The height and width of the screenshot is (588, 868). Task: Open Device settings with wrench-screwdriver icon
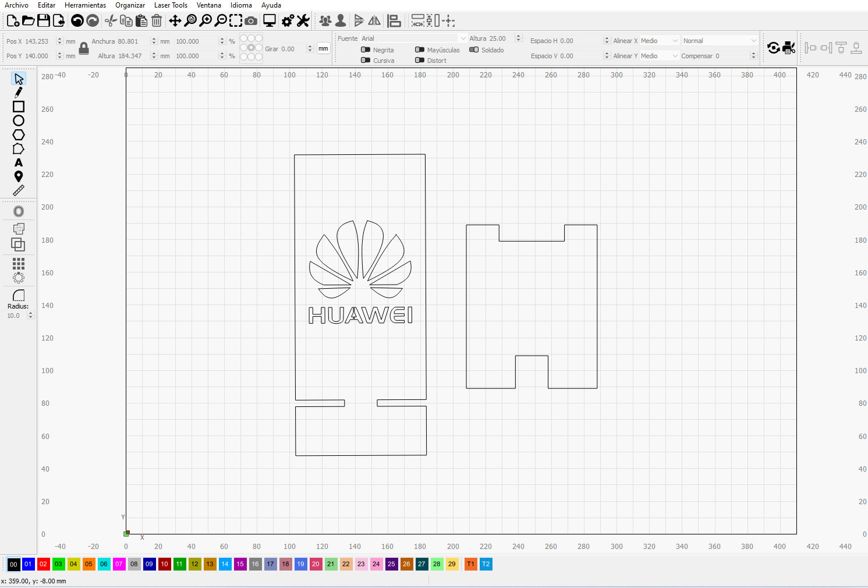[x=303, y=21]
